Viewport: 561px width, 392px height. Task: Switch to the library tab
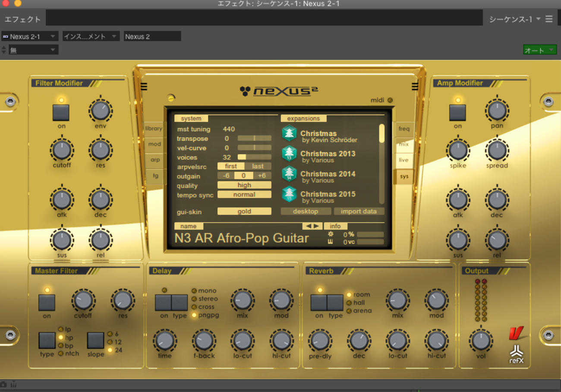154,129
